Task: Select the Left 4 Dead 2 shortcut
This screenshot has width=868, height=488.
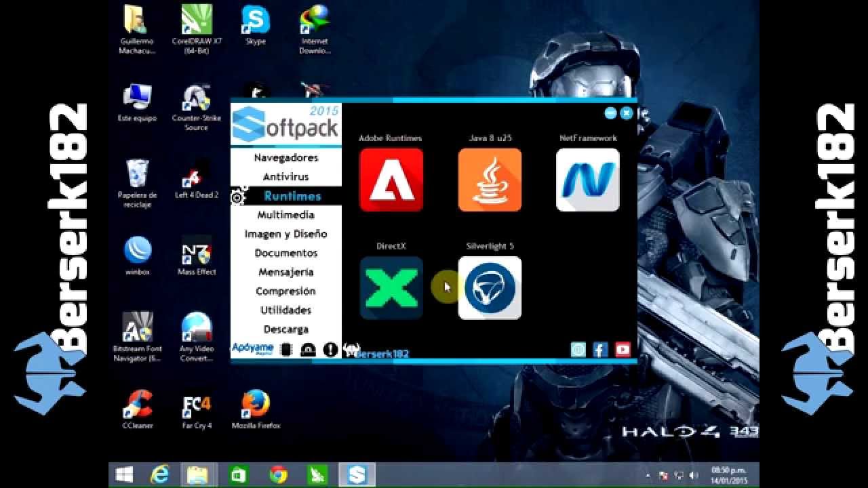Action: coord(197,180)
